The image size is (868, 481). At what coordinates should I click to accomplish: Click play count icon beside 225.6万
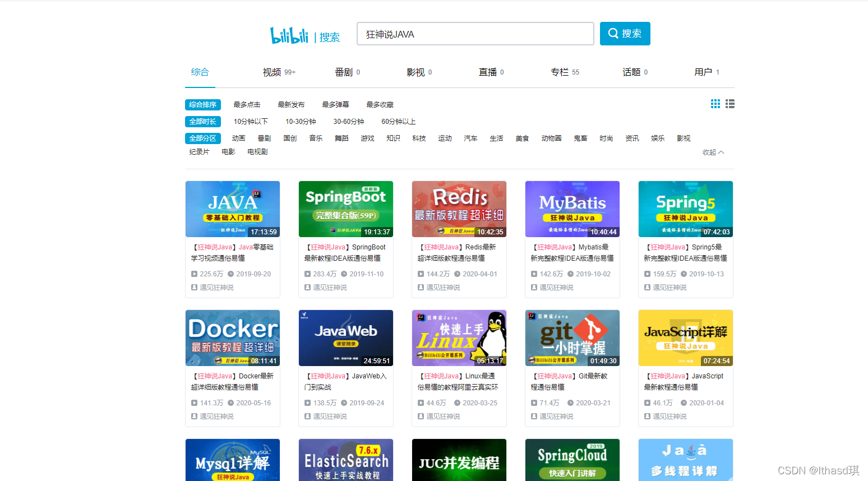(x=194, y=274)
